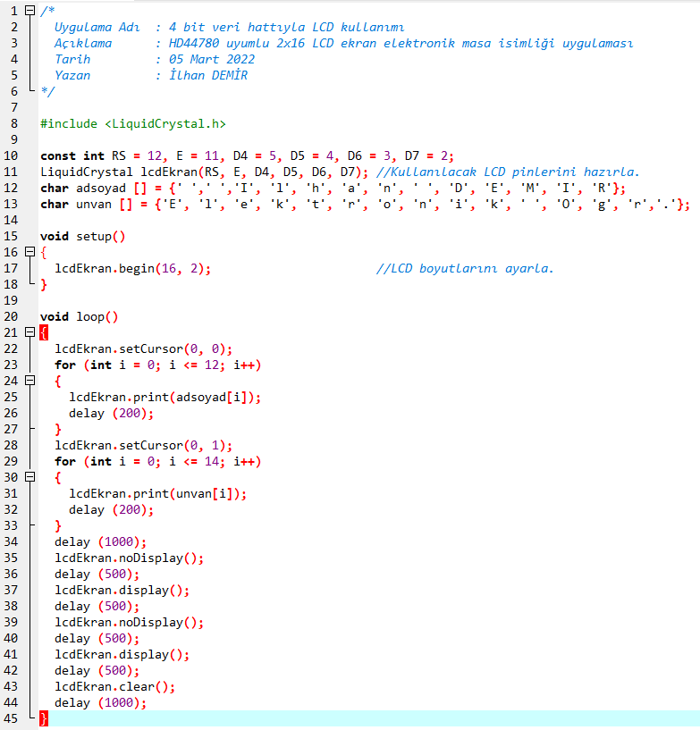Screen dimensions: 700x730
Task: Collapse the first for-loop fold marker on line 24
Action: click(30, 381)
